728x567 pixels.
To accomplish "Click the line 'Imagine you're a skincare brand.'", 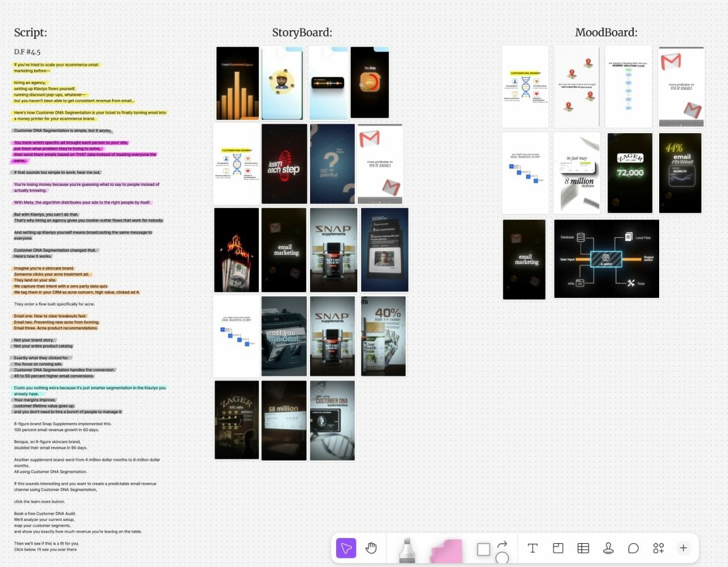I will click(x=44, y=268).
